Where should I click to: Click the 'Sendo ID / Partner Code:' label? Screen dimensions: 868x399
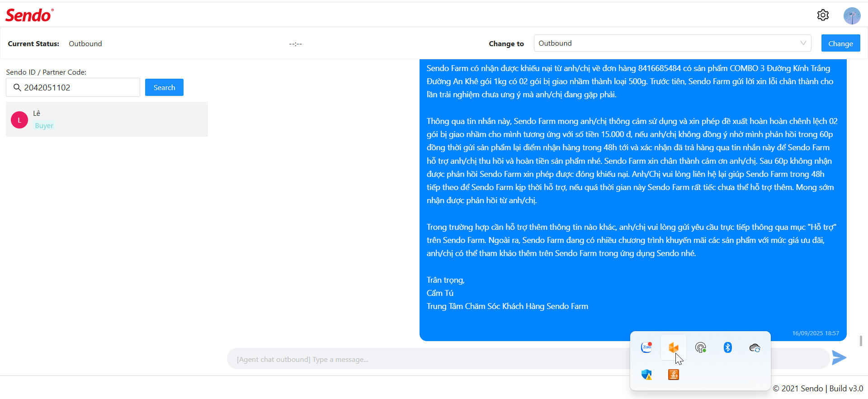pyautogui.click(x=46, y=72)
